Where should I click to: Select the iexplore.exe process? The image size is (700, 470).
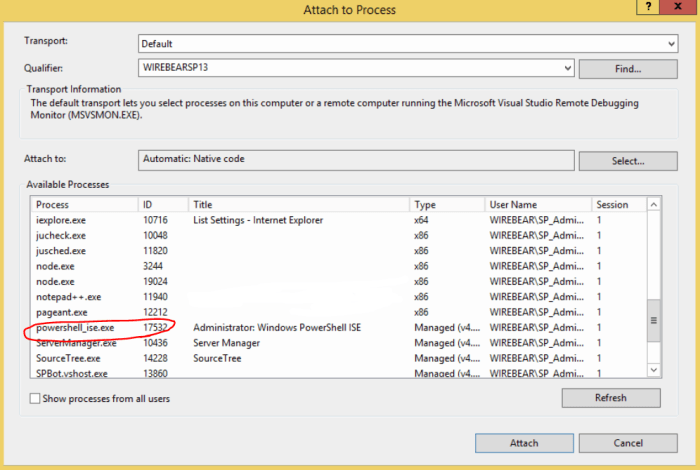pos(61,219)
